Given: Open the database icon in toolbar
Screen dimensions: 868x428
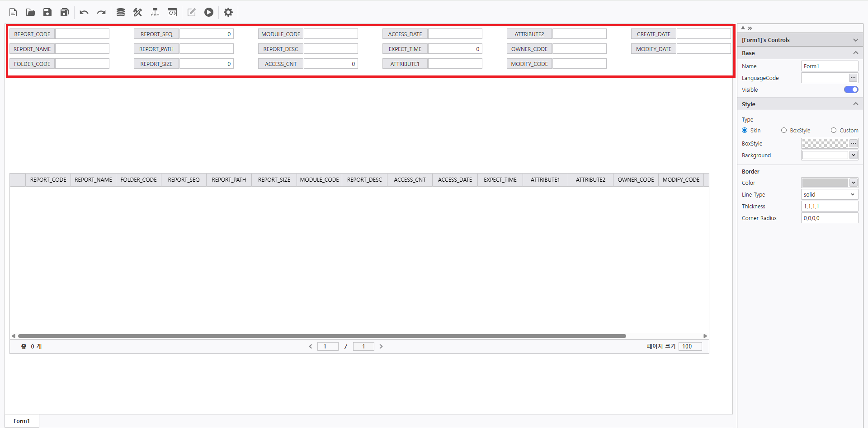Looking at the screenshot, I should click(x=120, y=12).
